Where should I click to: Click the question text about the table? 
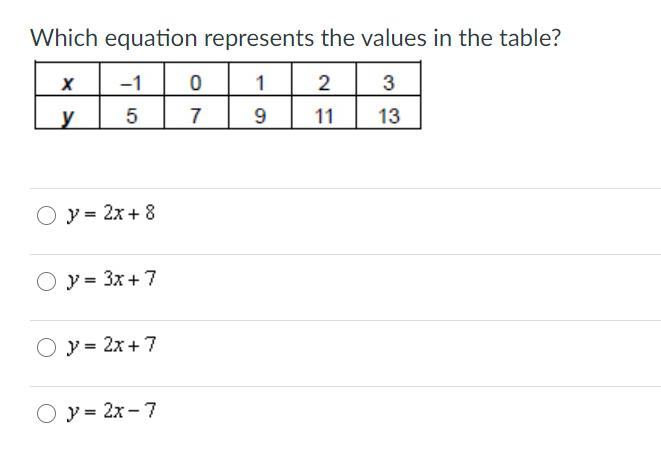pyautogui.click(x=296, y=38)
